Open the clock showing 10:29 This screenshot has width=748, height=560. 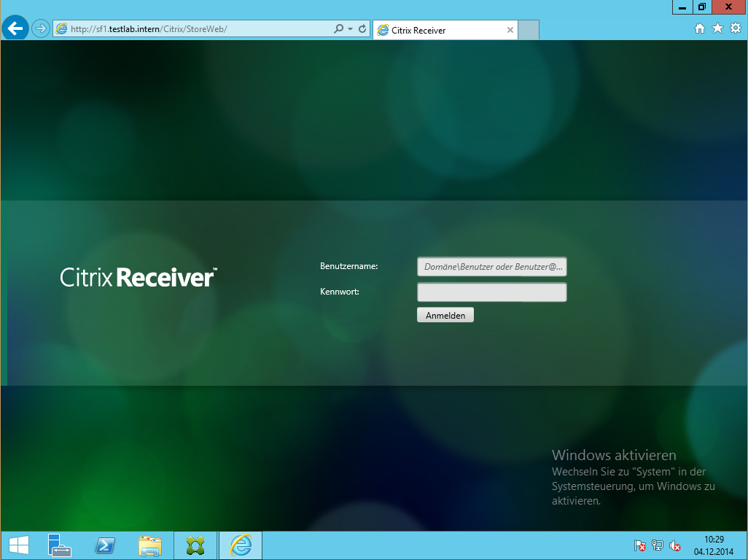(x=714, y=545)
